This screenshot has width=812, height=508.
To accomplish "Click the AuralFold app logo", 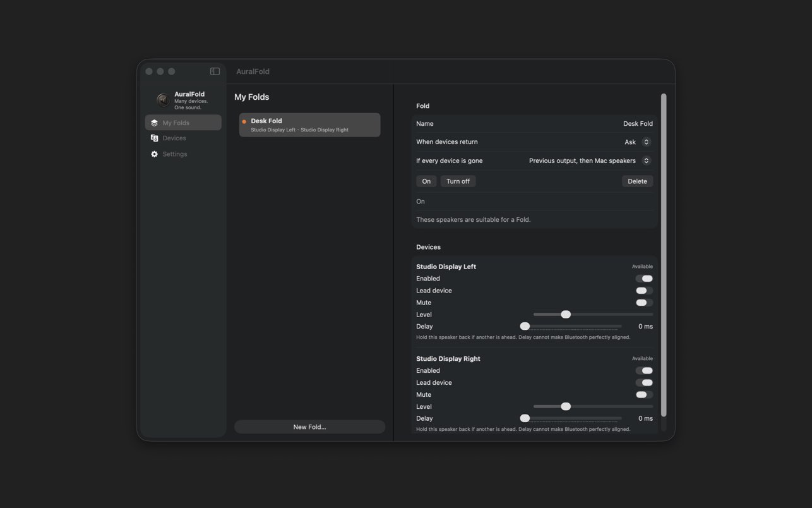I will coord(163,100).
